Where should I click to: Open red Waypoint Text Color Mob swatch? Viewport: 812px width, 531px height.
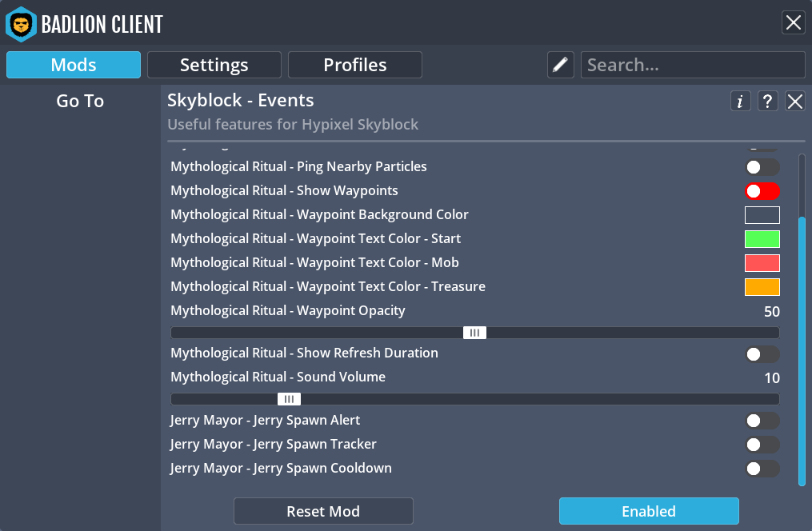click(x=762, y=263)
